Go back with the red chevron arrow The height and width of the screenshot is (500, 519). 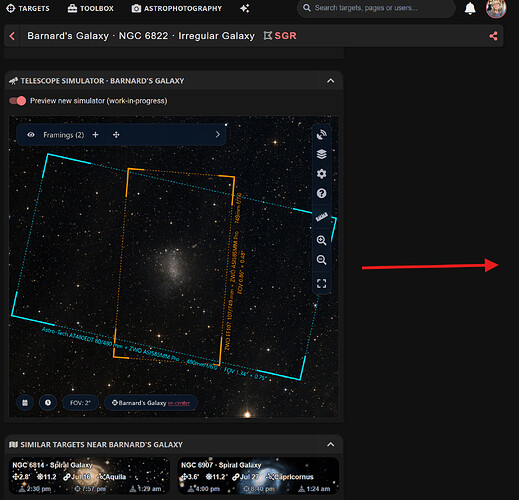[x=12, y=36]
